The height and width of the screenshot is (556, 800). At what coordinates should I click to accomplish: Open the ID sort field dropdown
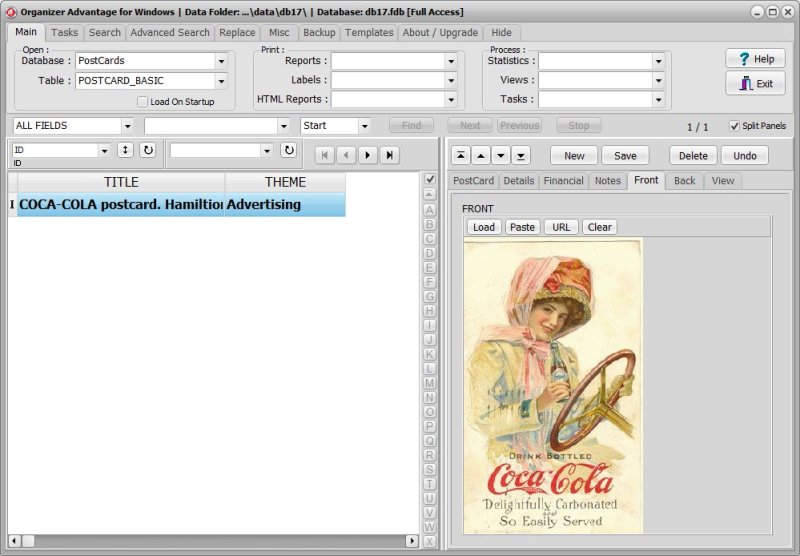pyautogui.click(x=104, y=150)
